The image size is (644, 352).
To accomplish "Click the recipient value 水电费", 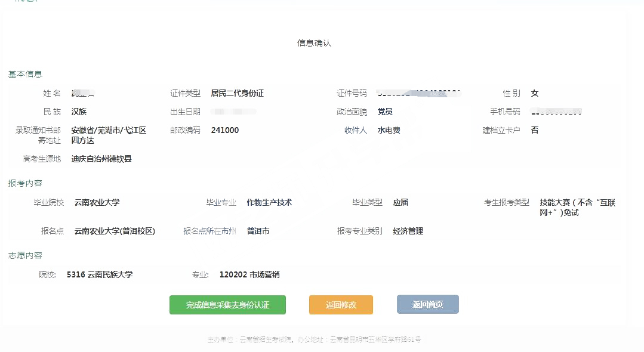I will coord(389,130).
